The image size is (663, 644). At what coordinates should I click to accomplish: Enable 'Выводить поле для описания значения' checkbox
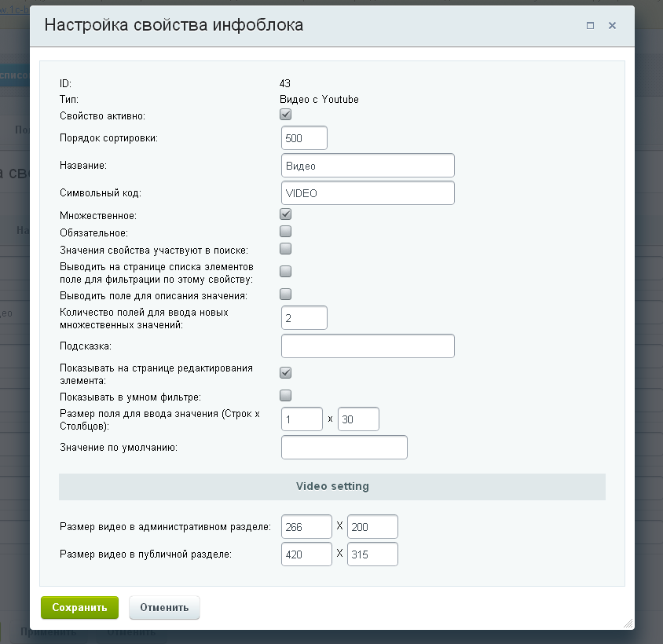click(x=286, y=295)
